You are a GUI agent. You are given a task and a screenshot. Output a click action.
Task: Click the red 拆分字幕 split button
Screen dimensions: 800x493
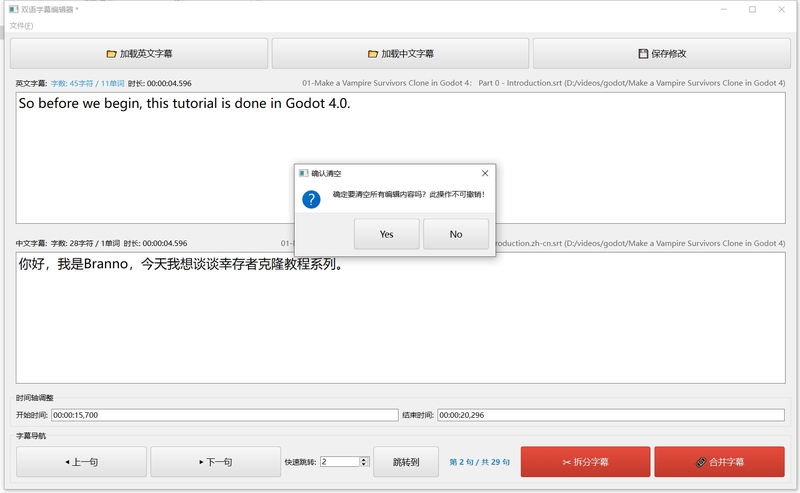(585, 462)
